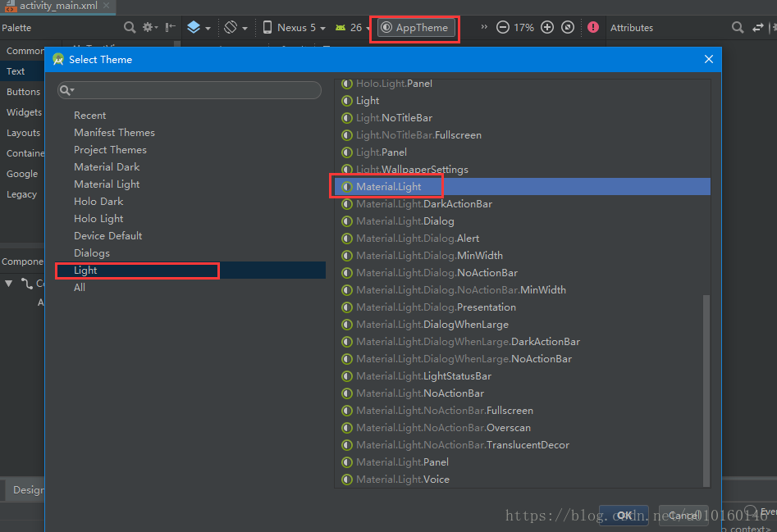Select the Holo Light category
Screen dimensions: 777x532
coord(98,219)
